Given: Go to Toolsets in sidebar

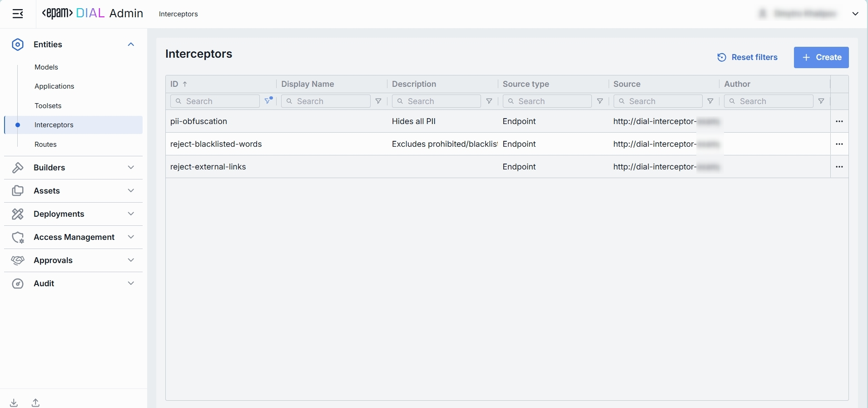Looking at the screenshot, I should pos(48,106).
